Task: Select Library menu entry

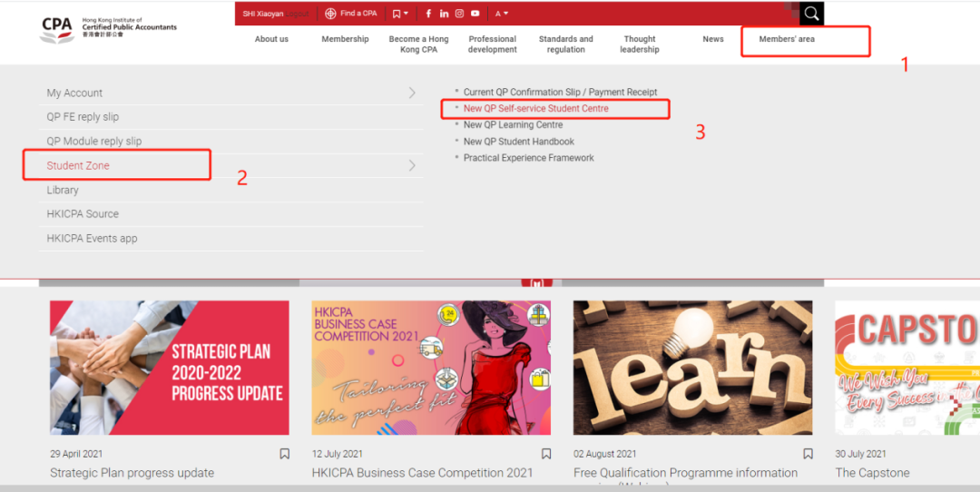Action: click(x=63, y=190)
